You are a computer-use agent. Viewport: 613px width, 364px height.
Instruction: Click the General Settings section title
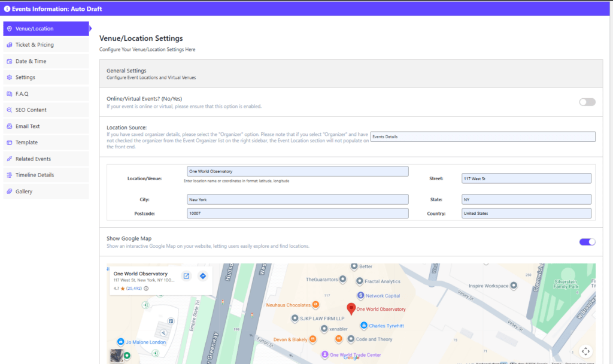[x=126, y=71]
